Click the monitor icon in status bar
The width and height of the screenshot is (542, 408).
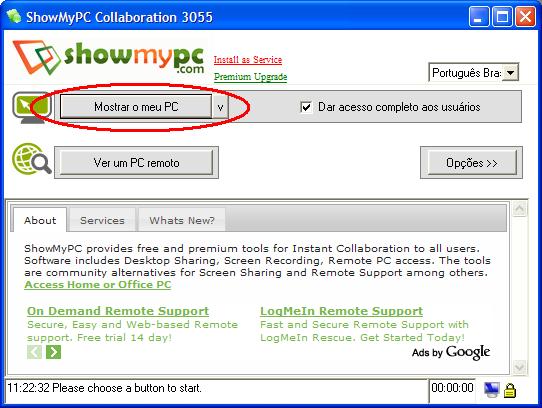tap(491, 390)
